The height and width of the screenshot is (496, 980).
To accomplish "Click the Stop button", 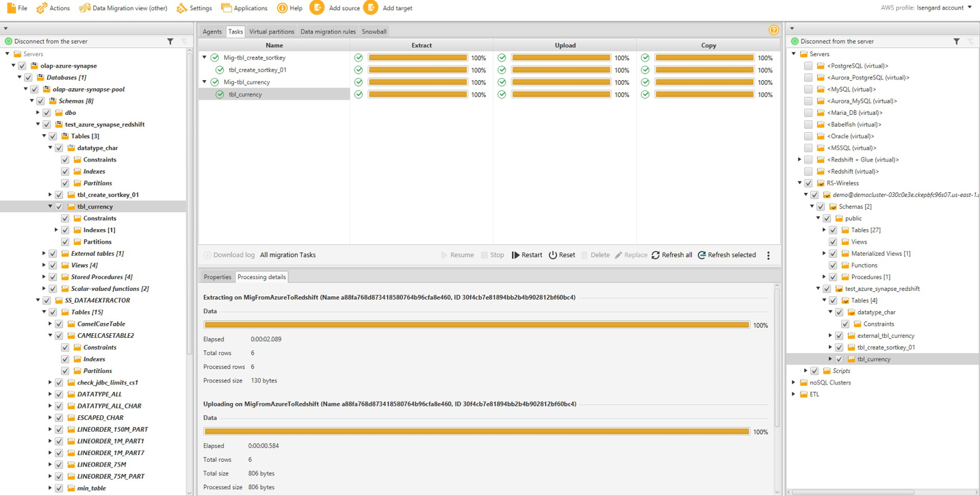I will (492, 255).
